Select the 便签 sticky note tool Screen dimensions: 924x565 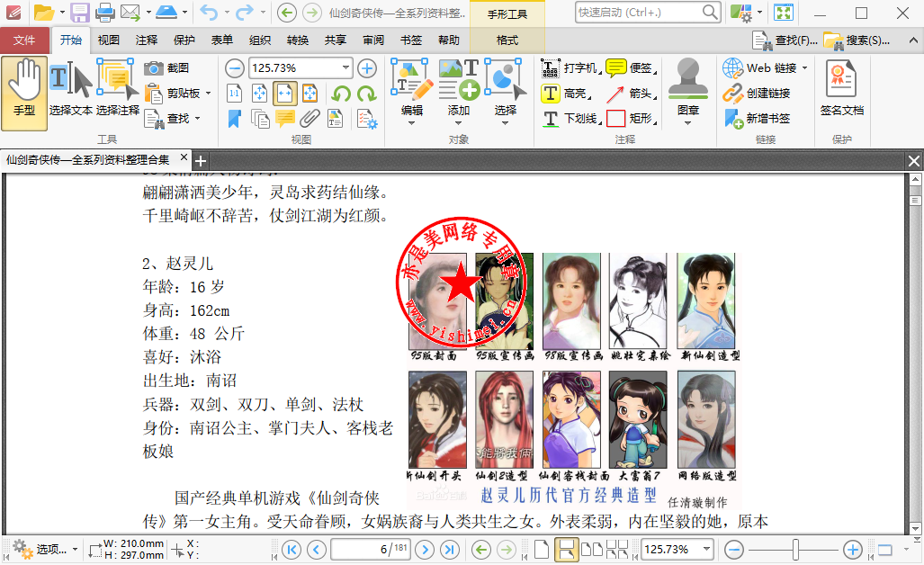[x=631, y=68]
